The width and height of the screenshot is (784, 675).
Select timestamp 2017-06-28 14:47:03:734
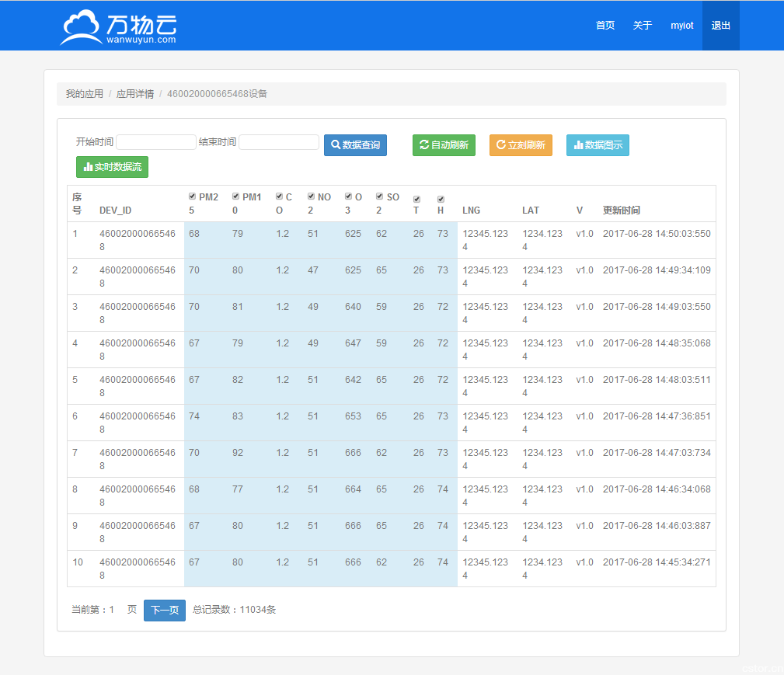coord(657,453)
